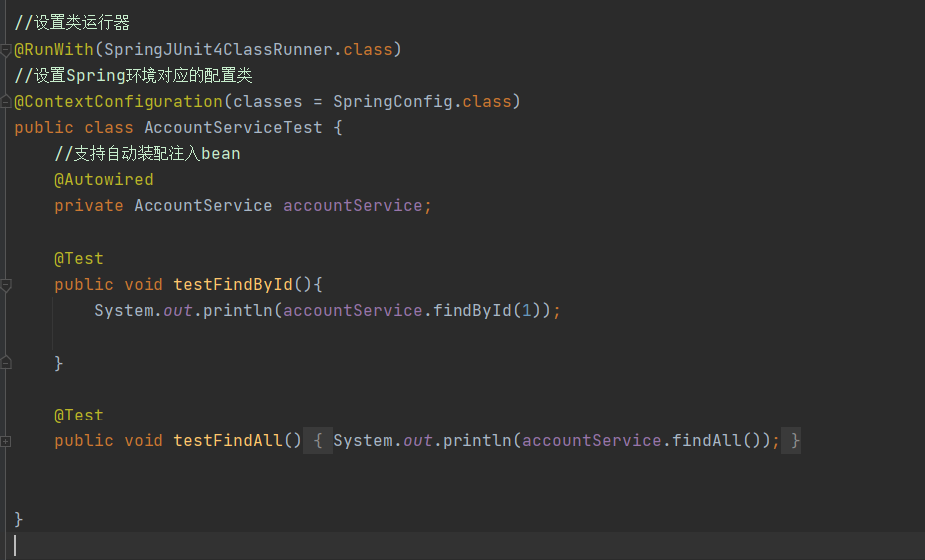
Task: Click the comment '//设置类运行器'
Action: (72, 23)
